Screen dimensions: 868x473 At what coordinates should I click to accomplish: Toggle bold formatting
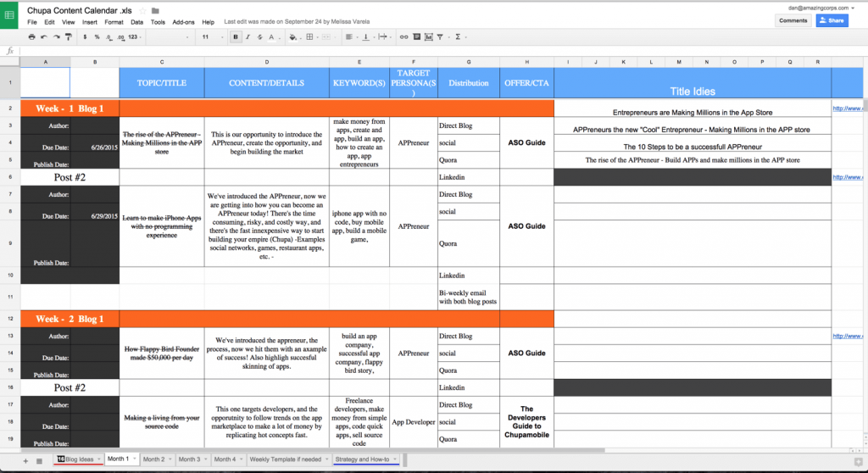(x=236, y=37)
